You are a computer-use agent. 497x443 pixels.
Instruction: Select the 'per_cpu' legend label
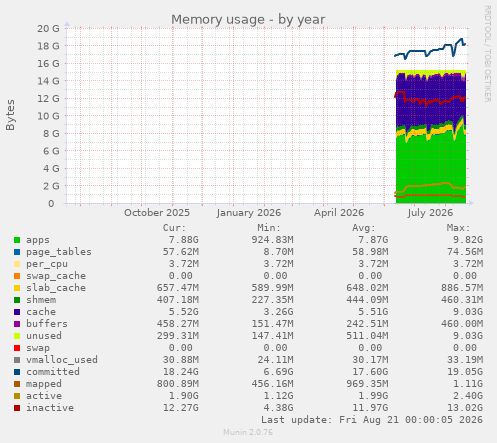tap(47, 264)
